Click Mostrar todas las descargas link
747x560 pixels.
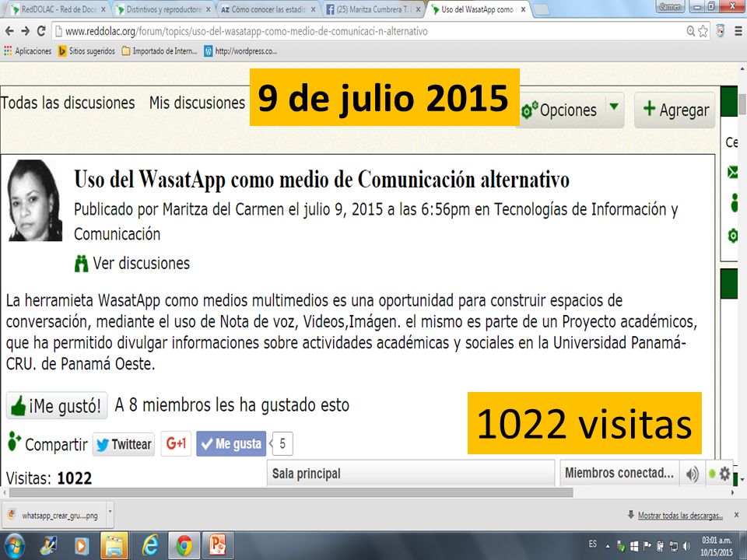(x=680, y=516)
